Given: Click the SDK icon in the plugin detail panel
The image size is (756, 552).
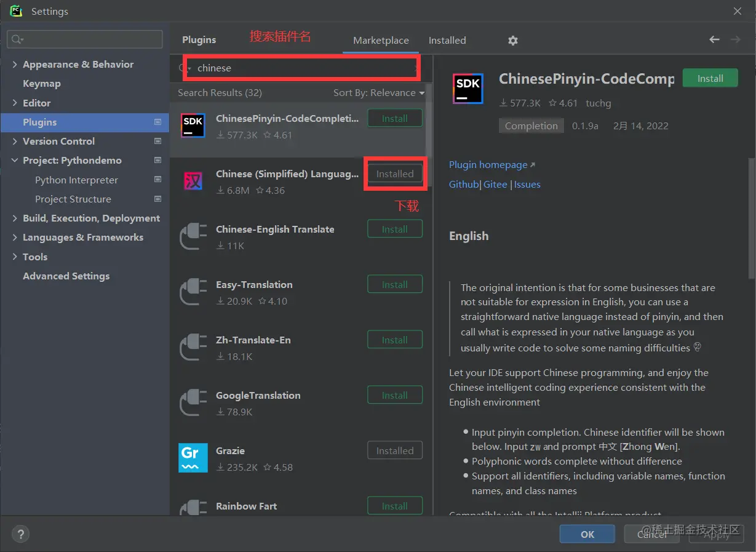Looking at the screenshot, I should point(468,89).
